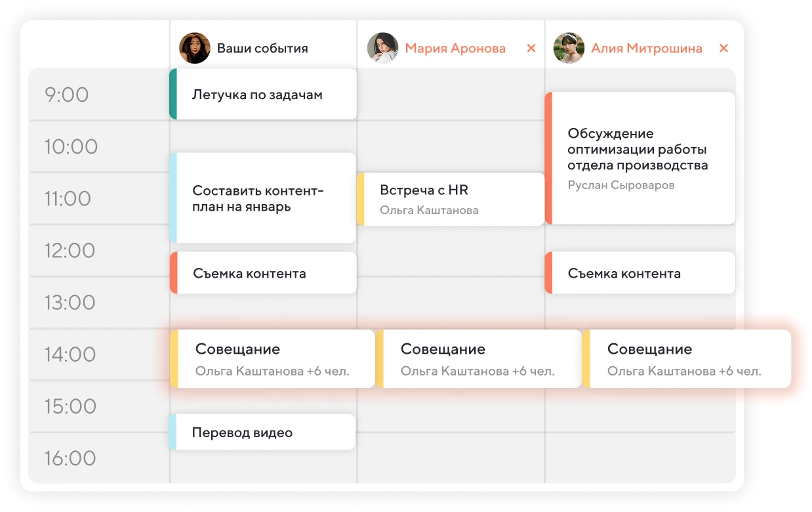Remove Мария Аронова's calendar column
Viewport: 812px width, 512px height.
[531, 48]
